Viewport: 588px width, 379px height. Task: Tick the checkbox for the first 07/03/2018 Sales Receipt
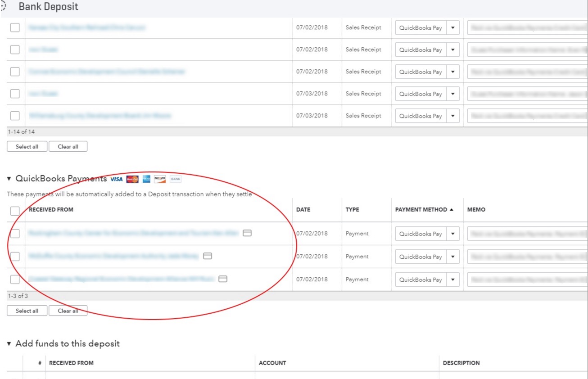click(x=15, y=94)
